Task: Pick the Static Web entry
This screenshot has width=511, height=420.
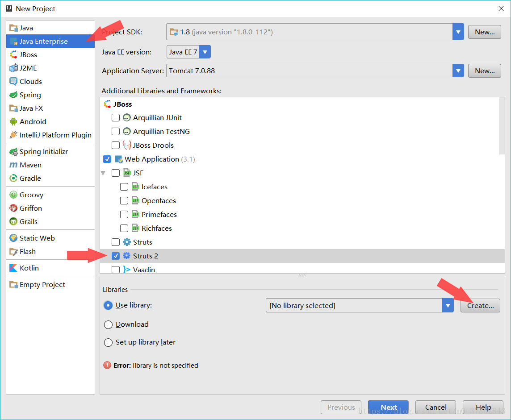Action: click(x=50, y=238)
